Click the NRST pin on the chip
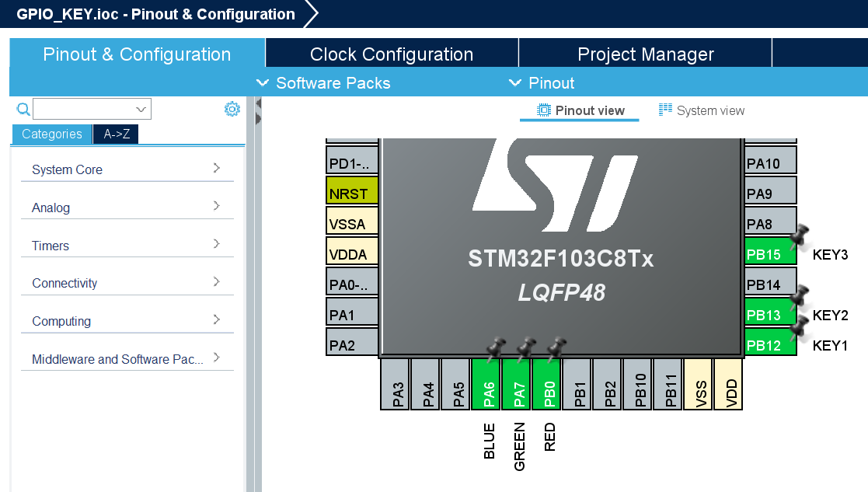 click(351, 190)
